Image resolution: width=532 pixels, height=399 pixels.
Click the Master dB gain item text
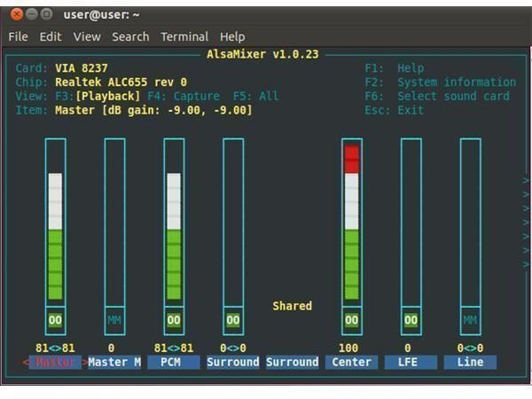pos(153,110)
